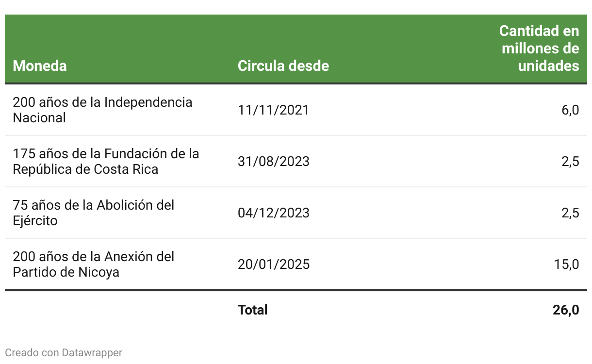Select the 75 años Abolición del Ejército cell

pyautogui.click(x=93, y=213)
